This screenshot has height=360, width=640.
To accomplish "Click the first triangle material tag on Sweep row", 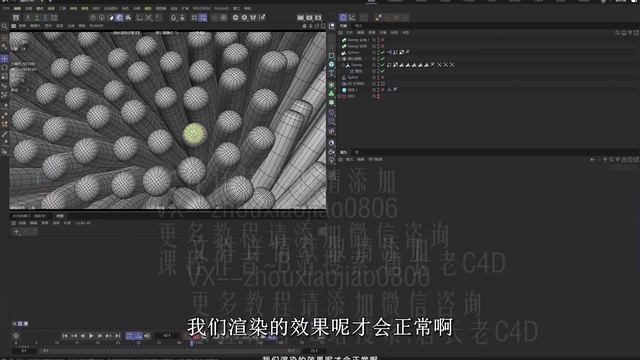I will click(402, 65).
